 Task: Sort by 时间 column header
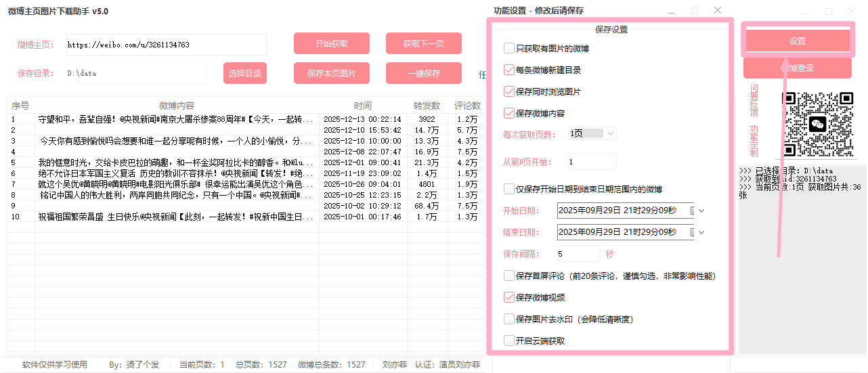tap(363, 106)
